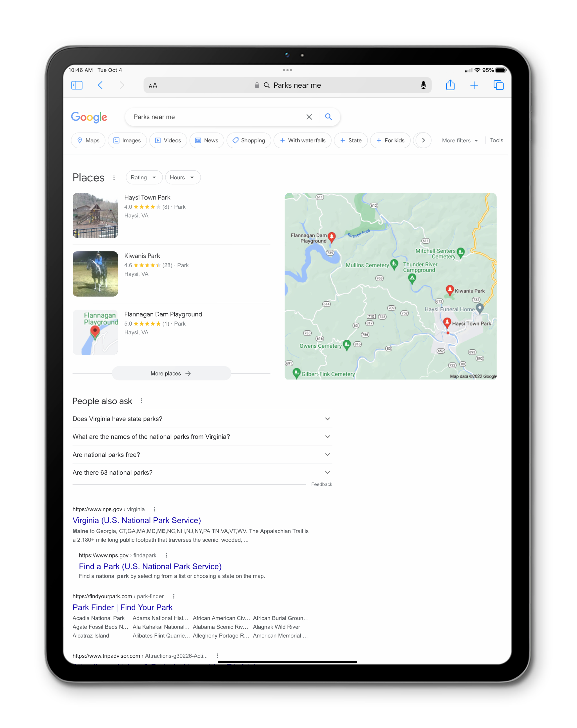Screen dimensions: 577x728
Task: Tap the Gilbert-Fink Cemetery map marker
Action: pos(296,373)
